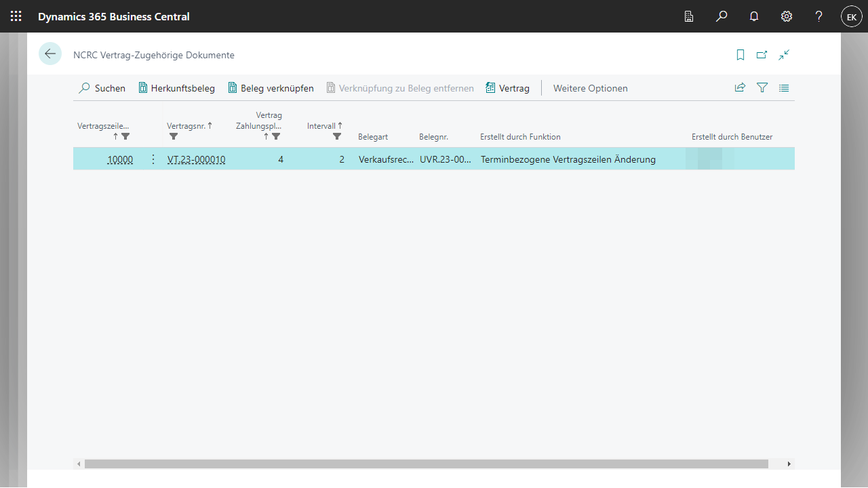
Task: Click the horizontal scrollbar right arrow
Action: (x=789, y=464)
